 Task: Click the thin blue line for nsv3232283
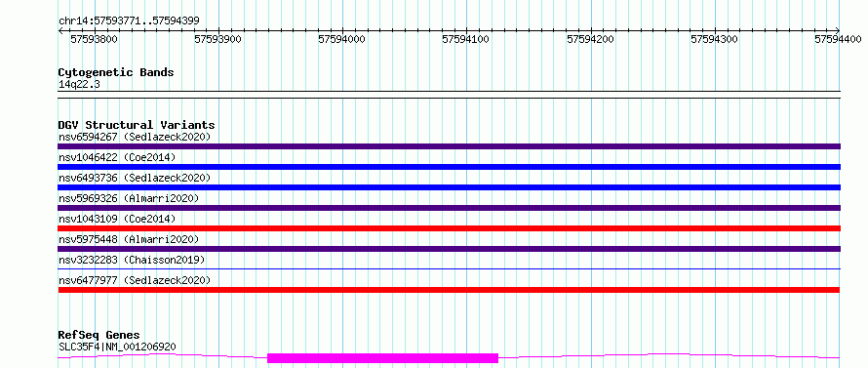pos(449,268)
